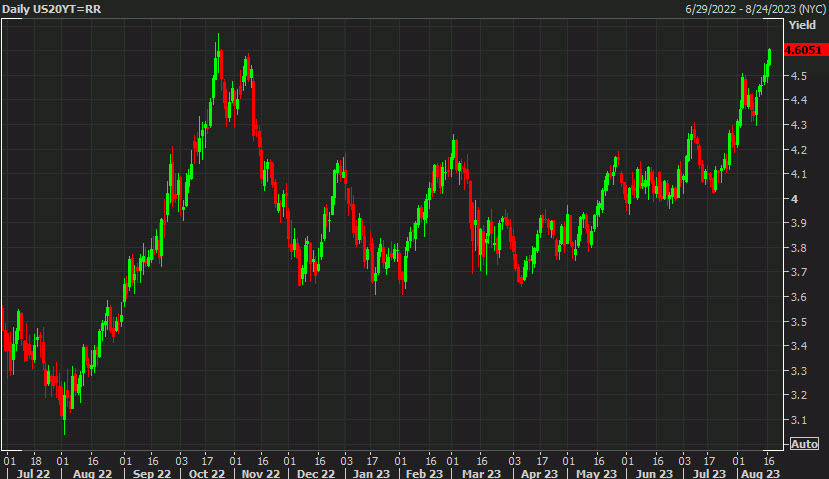This screenshot has height=479, width=829.
Task: Click the 3.1 yield axis label
Action: pyautogui.click(x=798, y=420)
